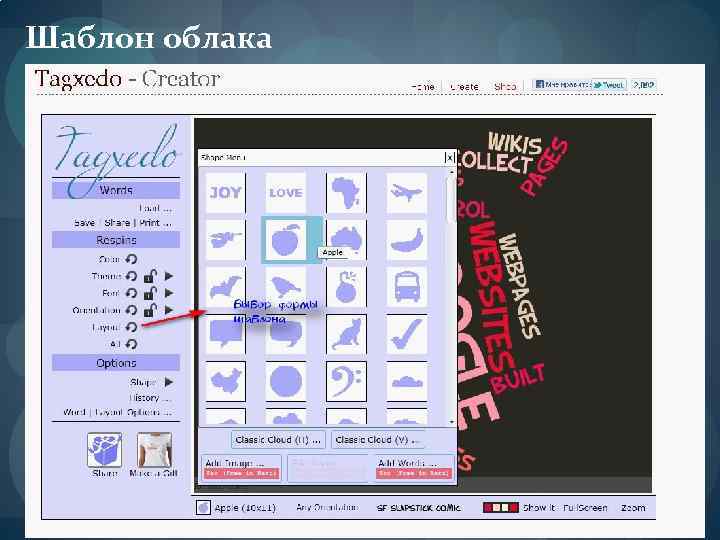
Task: Expand the Orientation options arrow
Action: pos(169,310)
